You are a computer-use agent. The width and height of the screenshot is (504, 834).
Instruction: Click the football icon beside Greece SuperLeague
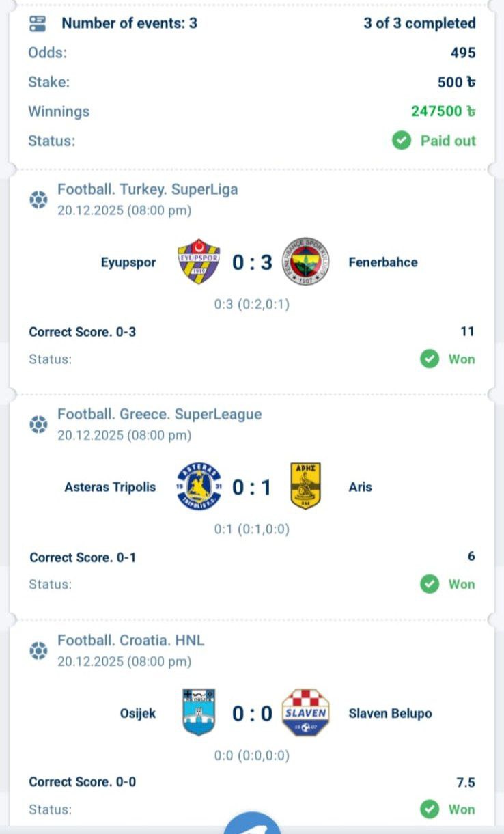coord(38,424)
